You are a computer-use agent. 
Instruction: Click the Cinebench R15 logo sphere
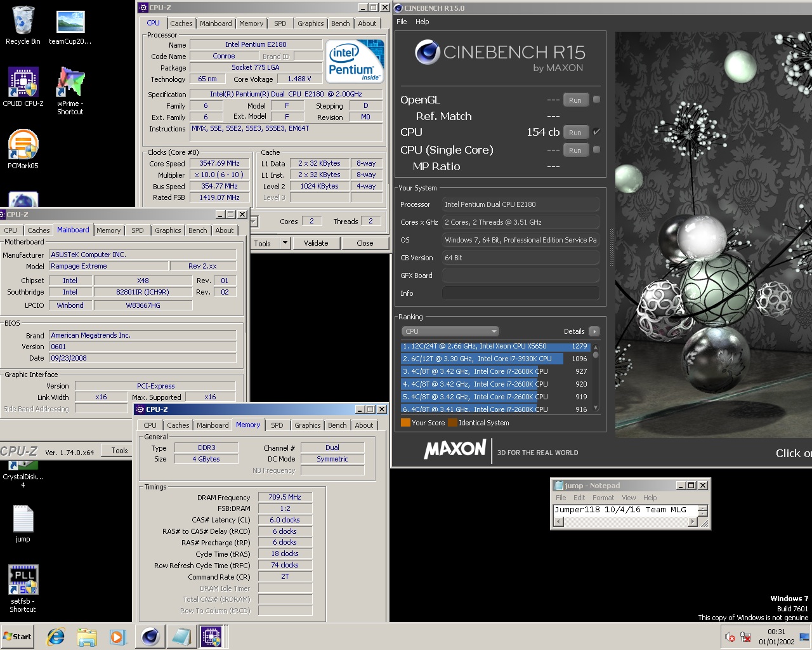428,52
